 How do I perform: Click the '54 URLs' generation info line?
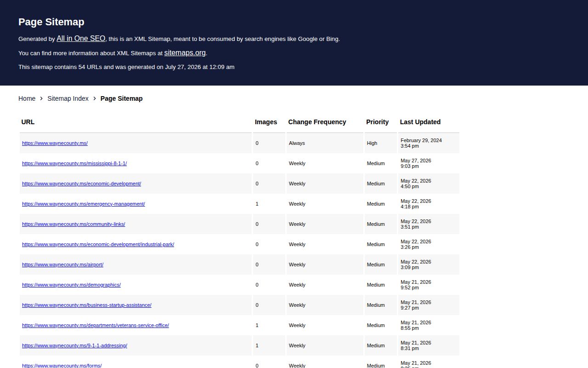(126, 67)
